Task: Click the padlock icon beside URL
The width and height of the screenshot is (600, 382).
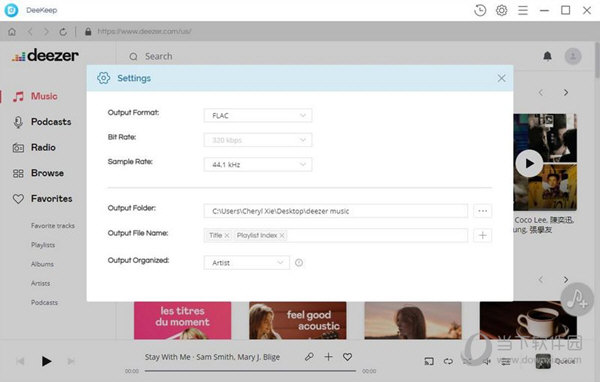Action: [x=88, y=31]
